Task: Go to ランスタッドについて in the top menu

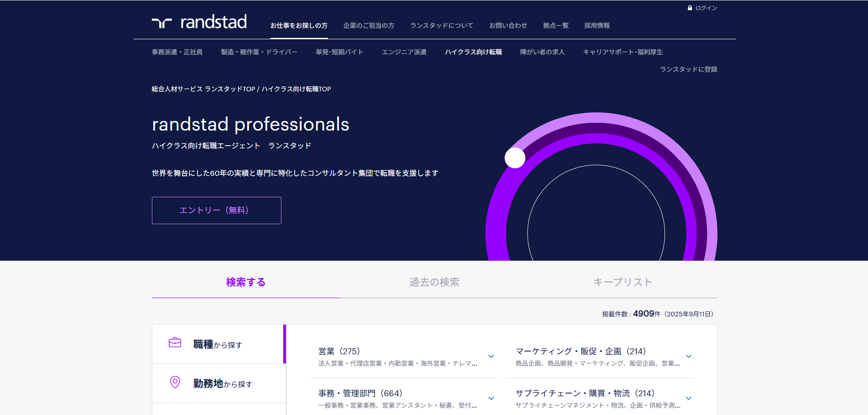Action: (442, 26)
